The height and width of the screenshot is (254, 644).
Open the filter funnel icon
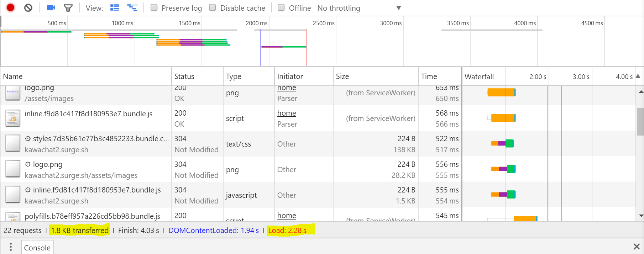(x=68, y=8)
